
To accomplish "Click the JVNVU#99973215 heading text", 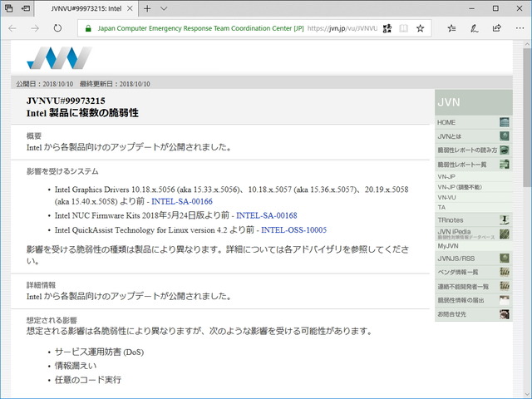I will pos(66,101).
